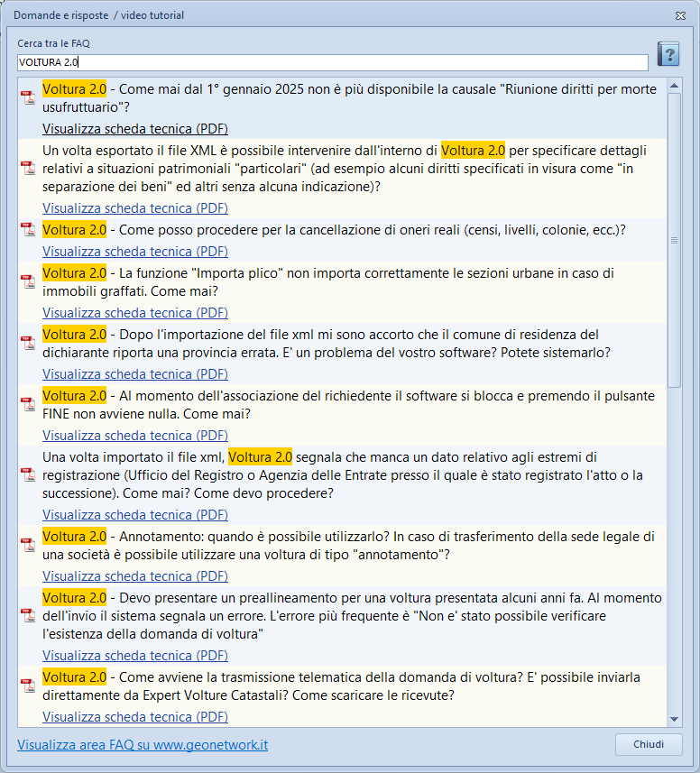Open PDF link under 'separazione dei beni' question
700x773 pixels.
click(x=135, y=208)
